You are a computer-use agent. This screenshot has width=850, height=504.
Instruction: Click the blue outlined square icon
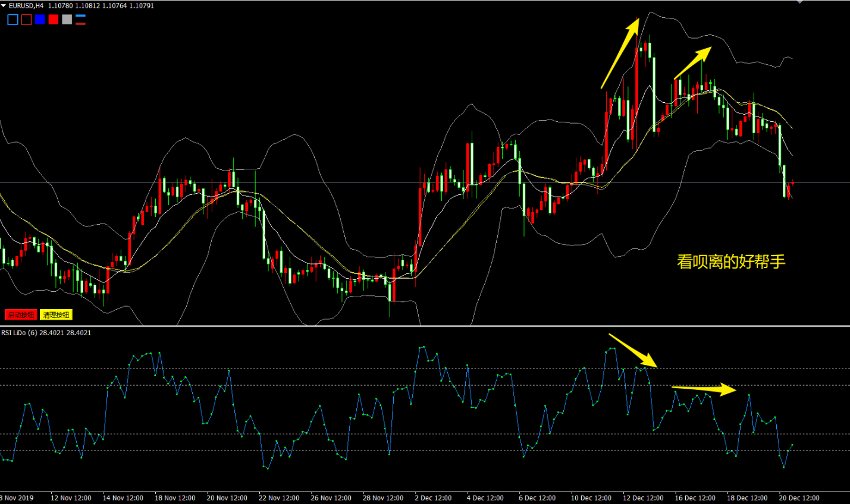(x=12, y=20)
